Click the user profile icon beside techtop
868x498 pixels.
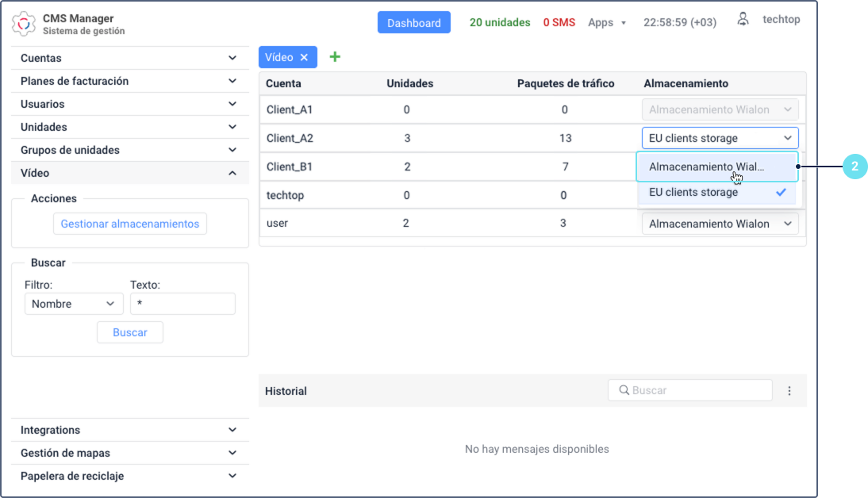[743, 18]
